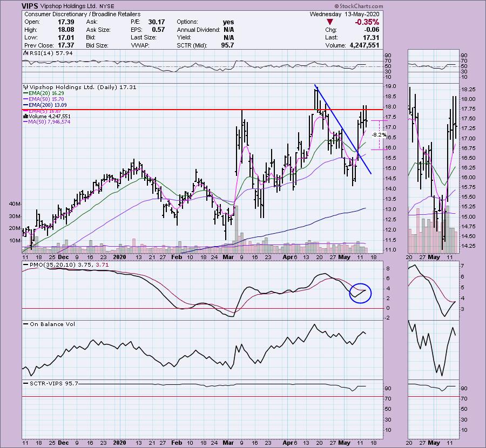Select the purple EMA(50) legend line
Screen dimensions: 486x448
coord(26,99)
